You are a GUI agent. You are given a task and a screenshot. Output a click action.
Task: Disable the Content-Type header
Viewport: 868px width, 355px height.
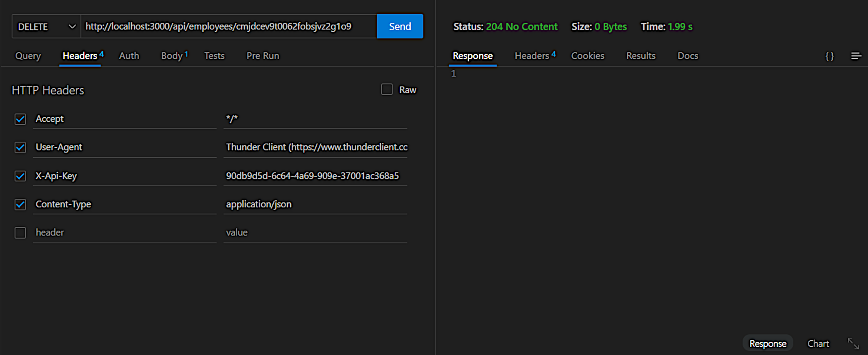(x=20, y=204)
